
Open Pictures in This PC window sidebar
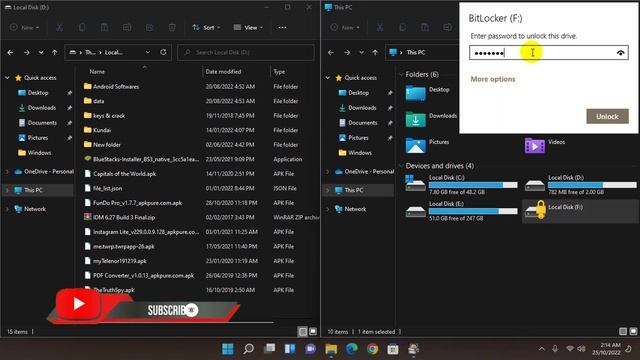point(358,138)
